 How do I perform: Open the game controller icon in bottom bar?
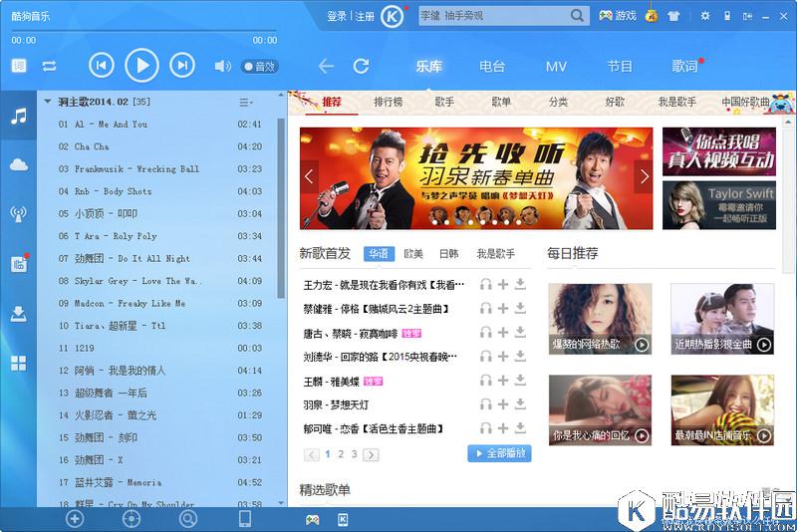312,519
